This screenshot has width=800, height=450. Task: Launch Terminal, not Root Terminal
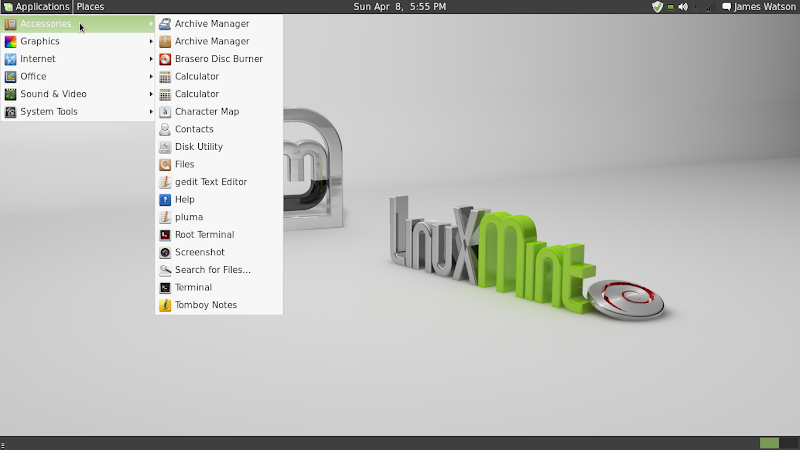219,288
